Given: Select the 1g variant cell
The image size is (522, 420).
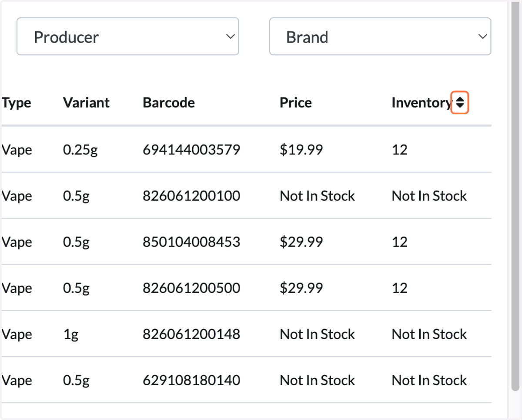Looking at the screenshot, I should (x=70, y=334).
